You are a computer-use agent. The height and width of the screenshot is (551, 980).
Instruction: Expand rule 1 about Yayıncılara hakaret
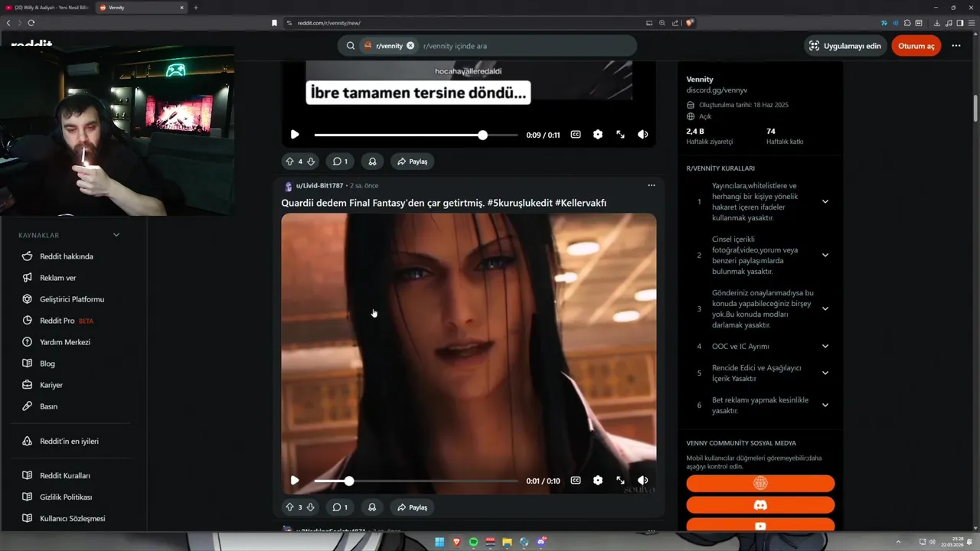tap(825, 201)
